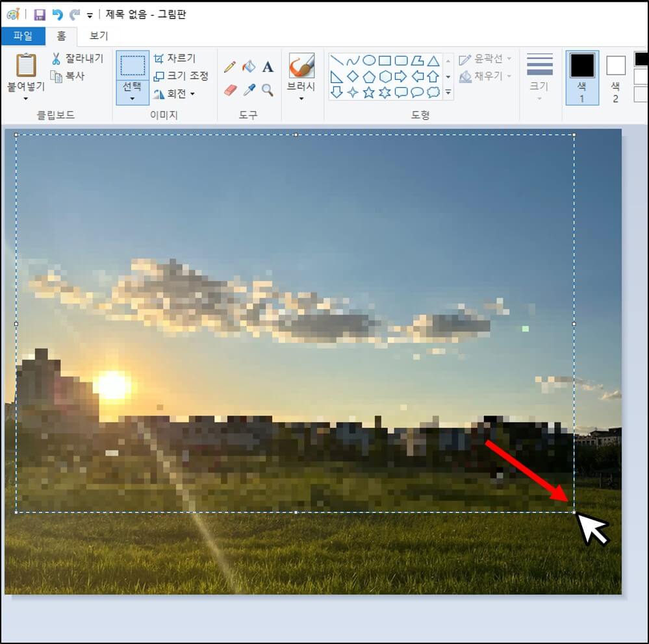The width and height of the screenshot is (649, 644).
Task: Select the Pentagon shape
Action: (369, 77)
